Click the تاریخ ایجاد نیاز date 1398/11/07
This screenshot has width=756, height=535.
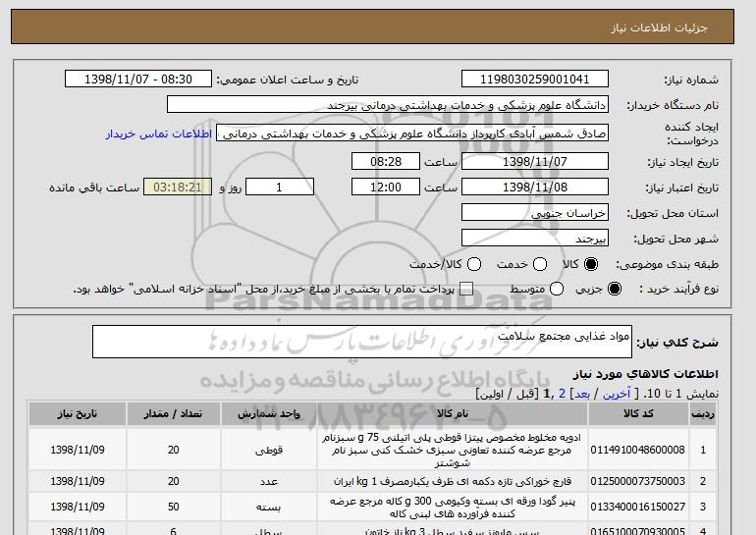click(x=535, y=161)
